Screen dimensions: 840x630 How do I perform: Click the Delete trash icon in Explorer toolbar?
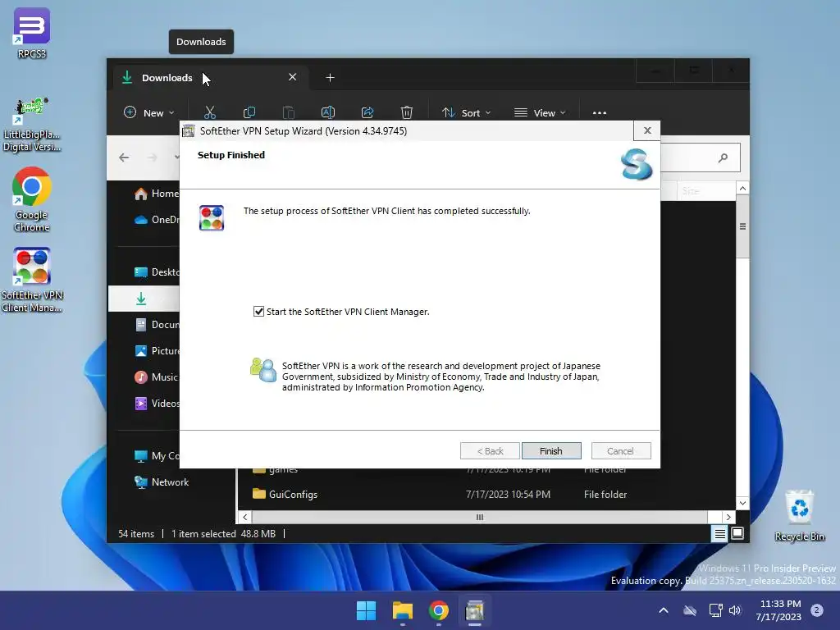[x=407, y=112]
